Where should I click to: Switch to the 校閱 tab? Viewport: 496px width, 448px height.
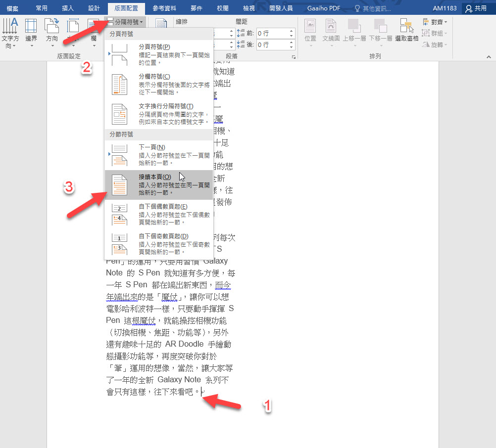(223, 8)
